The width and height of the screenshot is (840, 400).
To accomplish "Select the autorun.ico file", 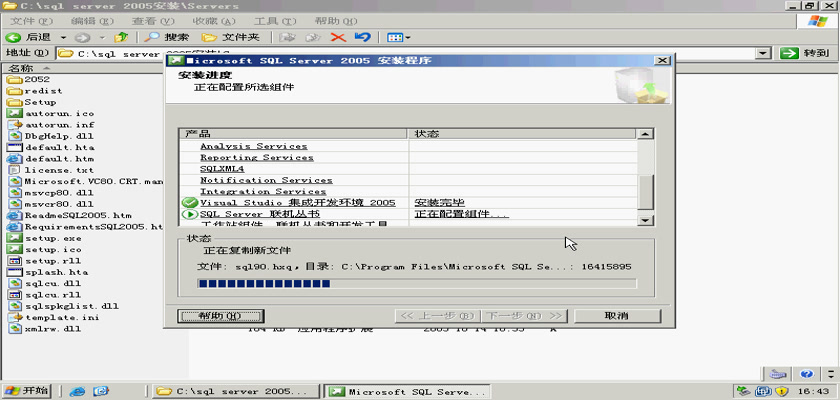I will coord(51,114).
